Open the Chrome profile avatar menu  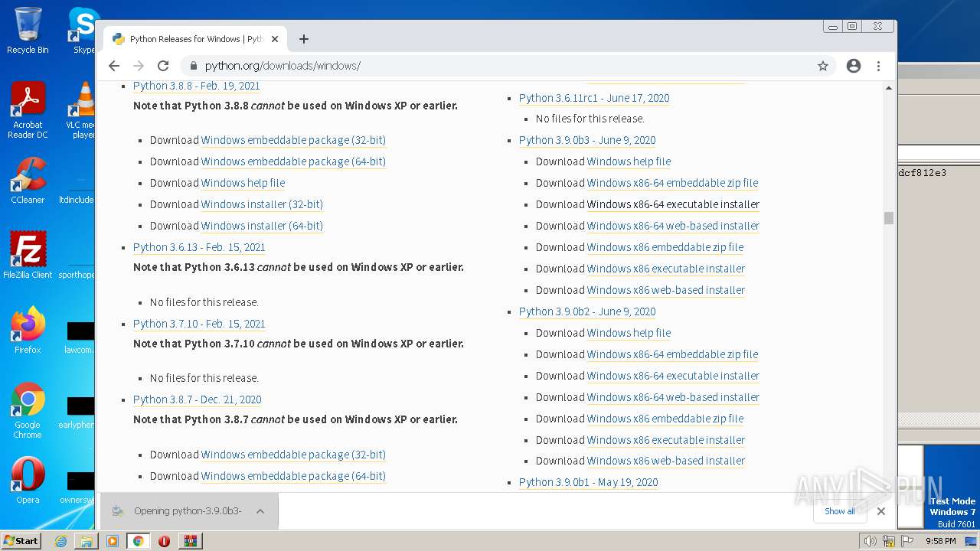(x=854, y=66)
